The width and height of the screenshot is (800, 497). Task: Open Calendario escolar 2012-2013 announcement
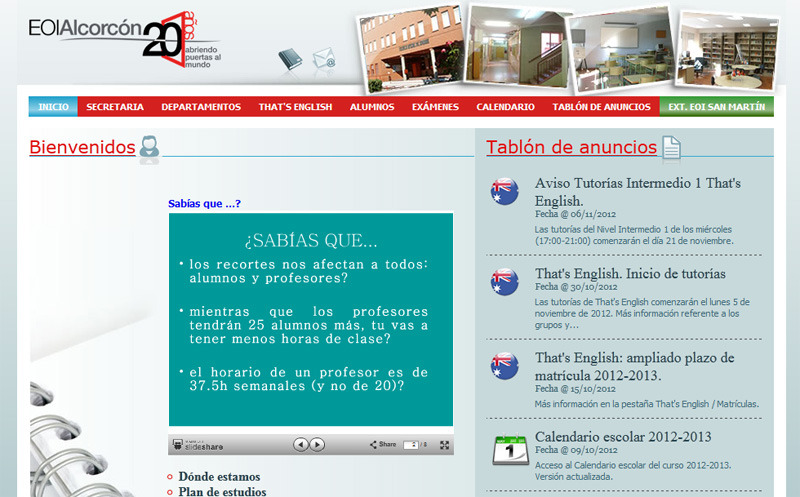(623, 437)
